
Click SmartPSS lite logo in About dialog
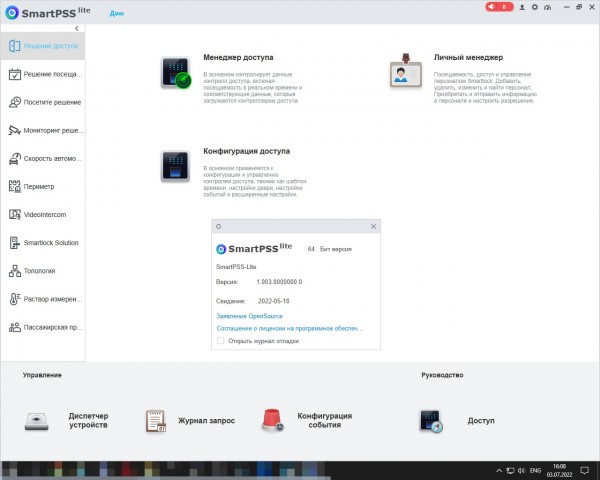254,248
